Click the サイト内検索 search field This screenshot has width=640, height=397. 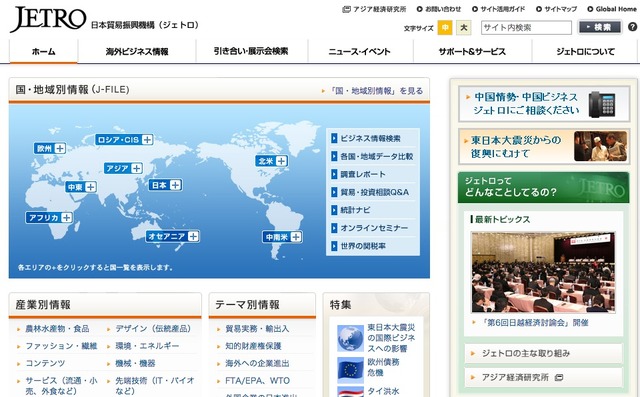click(526, 28)
